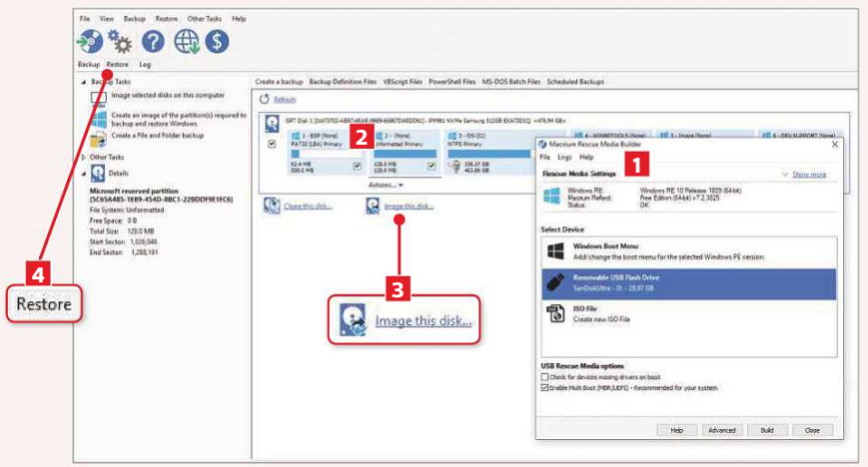This screenshot has height=467, width=868.
Task: Open defaults via the gears toolbar icon
Action: point(120,42)
